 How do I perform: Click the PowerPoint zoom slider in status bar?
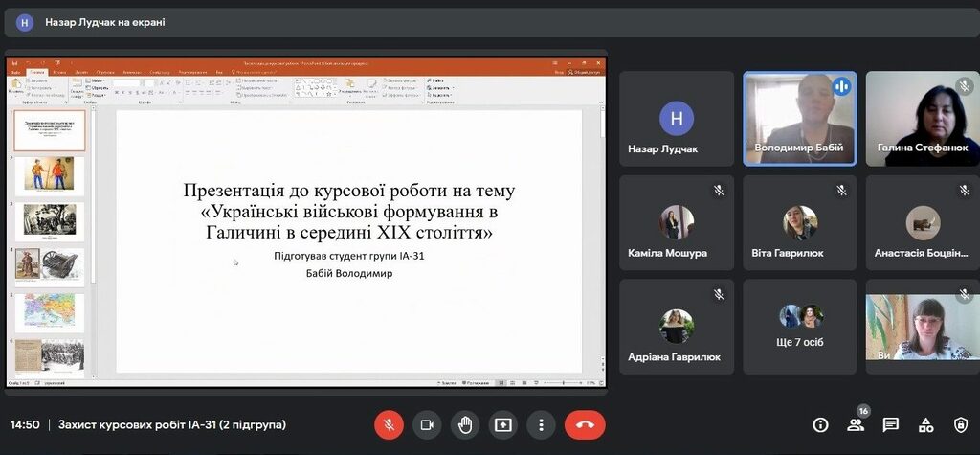pyautogui.click(x=563, y=383)
